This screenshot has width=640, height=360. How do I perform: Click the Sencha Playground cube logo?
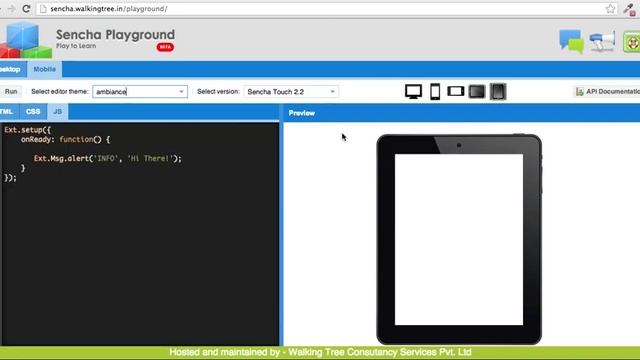point(25,40)
